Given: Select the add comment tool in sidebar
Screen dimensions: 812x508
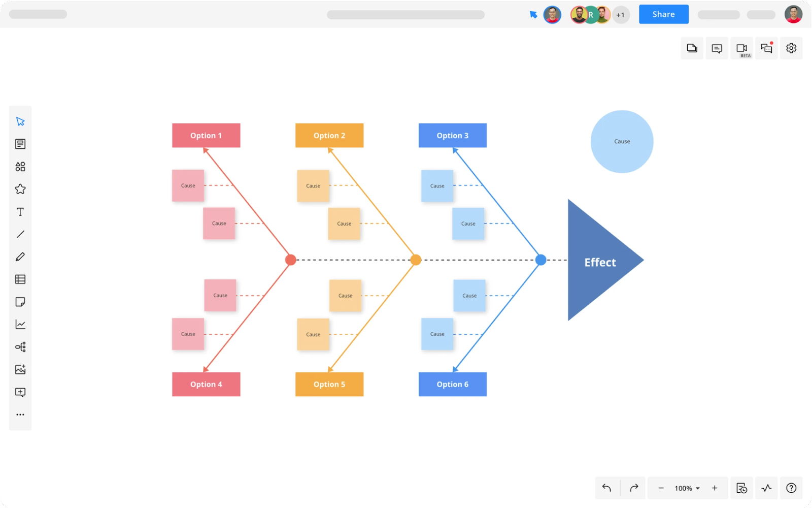Looking at the screenshot, I should pos(20,392).
